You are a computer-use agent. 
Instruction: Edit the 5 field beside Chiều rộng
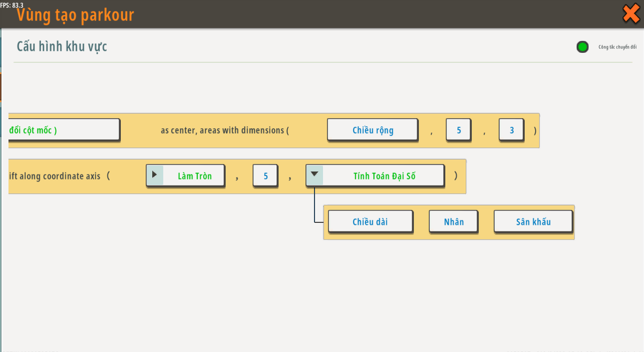tap(458, 130)
